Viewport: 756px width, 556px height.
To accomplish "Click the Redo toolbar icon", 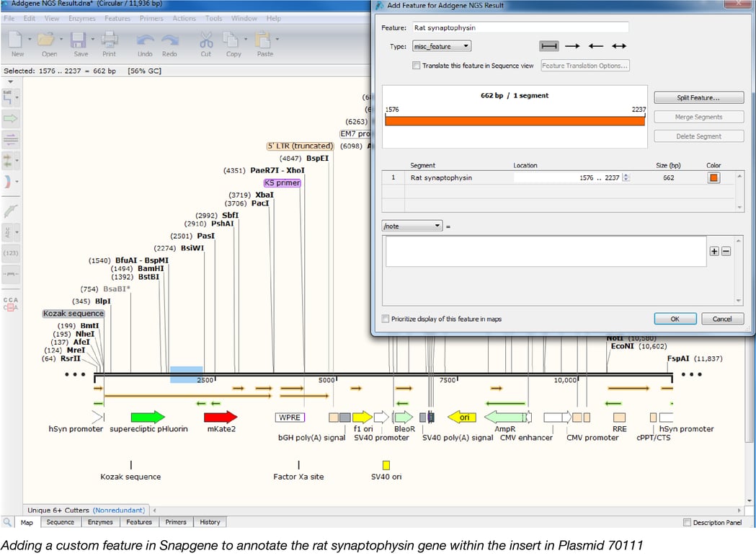I will 169,42.
